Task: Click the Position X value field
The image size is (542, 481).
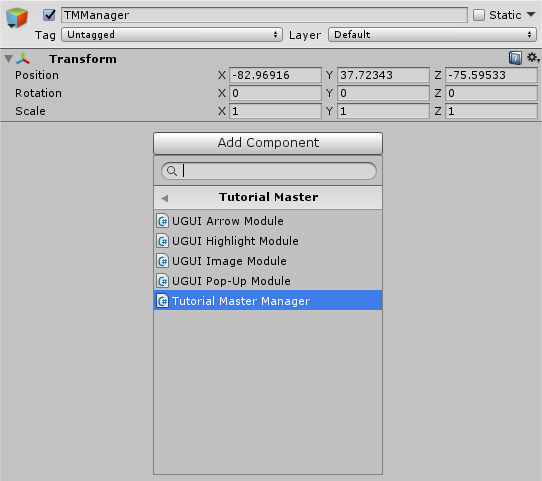Action: coord(275,75)
